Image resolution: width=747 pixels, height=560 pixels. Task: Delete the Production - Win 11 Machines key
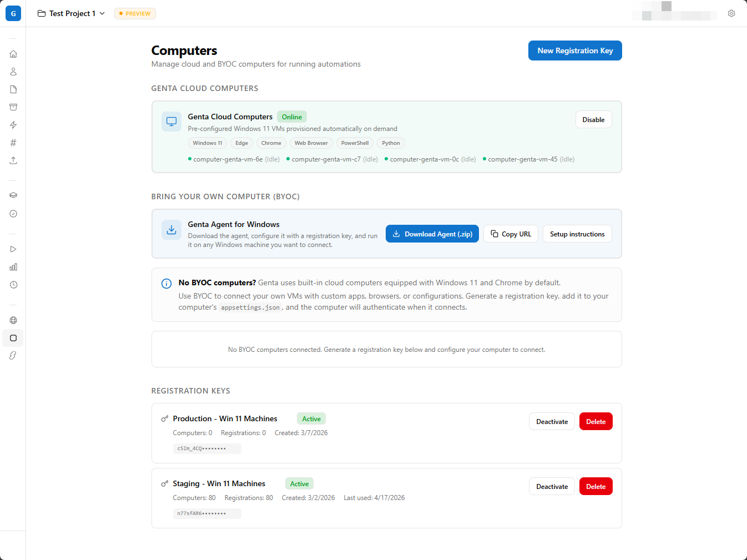596,422
